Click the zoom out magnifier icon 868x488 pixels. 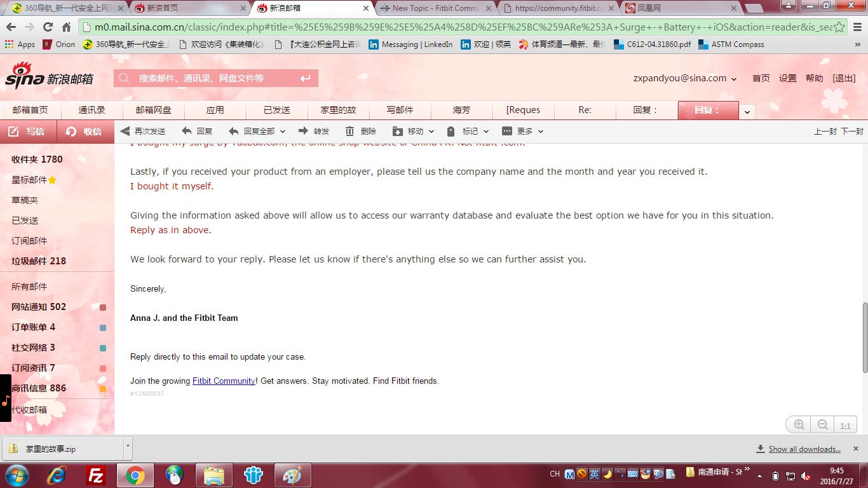coord(822,425)
